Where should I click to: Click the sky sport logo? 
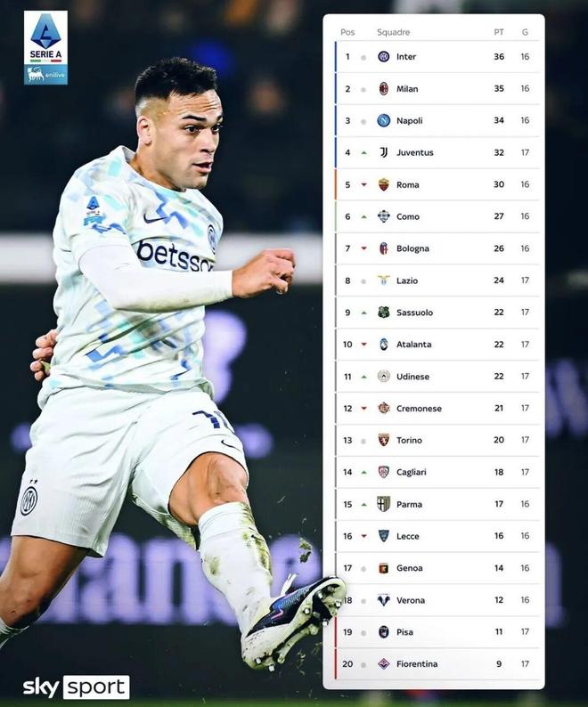tap(77, 687)
